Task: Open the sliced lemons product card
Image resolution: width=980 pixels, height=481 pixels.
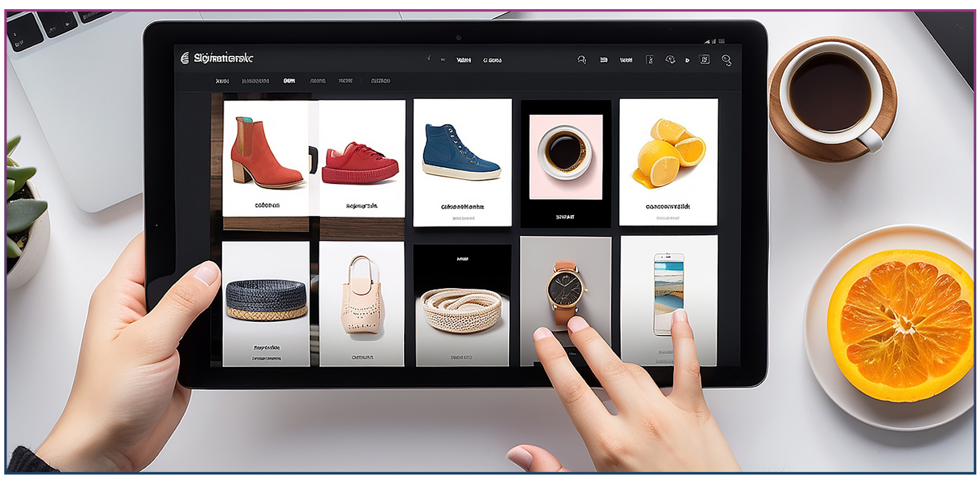Action: tap(668, 162)
